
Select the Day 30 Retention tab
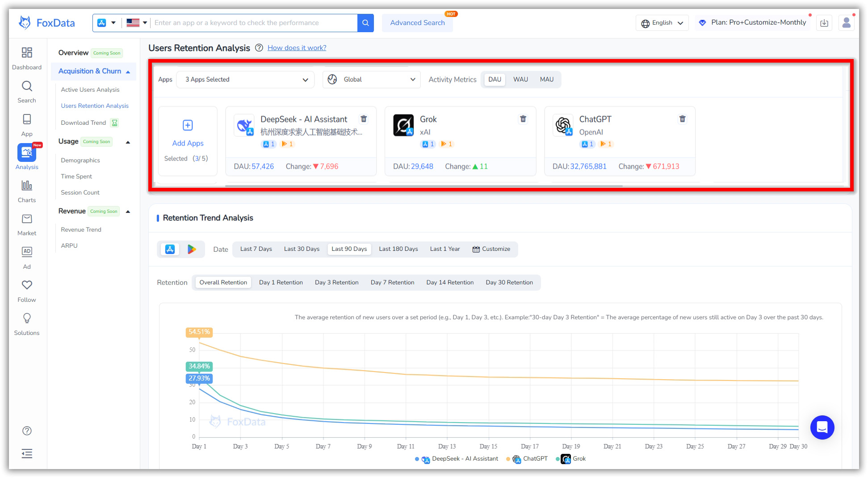[509, 283]
